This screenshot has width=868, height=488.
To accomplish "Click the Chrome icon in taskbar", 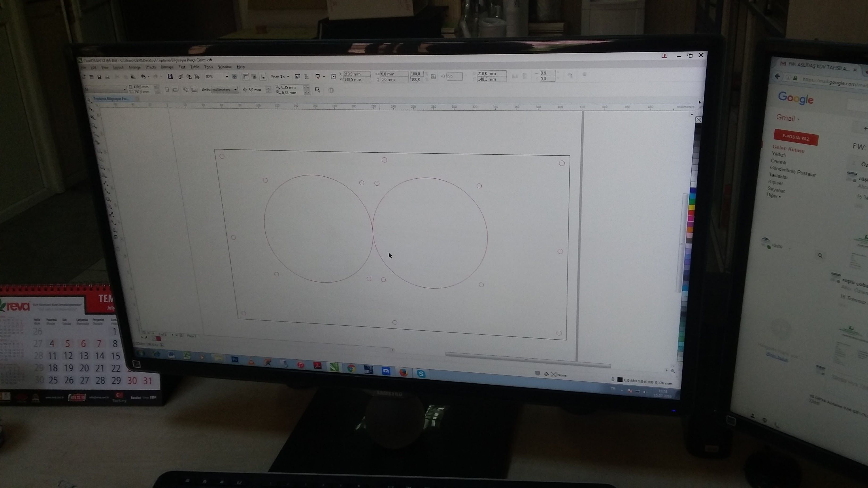I will [x=351, y=368].
